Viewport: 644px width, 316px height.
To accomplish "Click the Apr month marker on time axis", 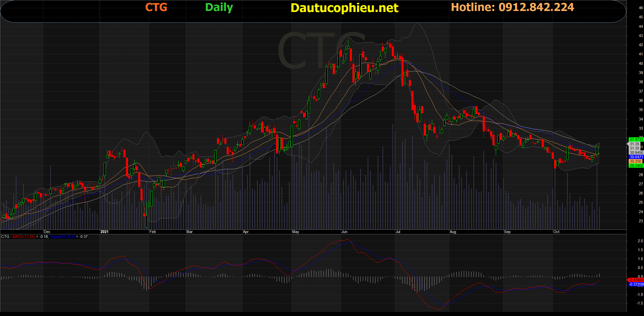I will coord(246,232).
